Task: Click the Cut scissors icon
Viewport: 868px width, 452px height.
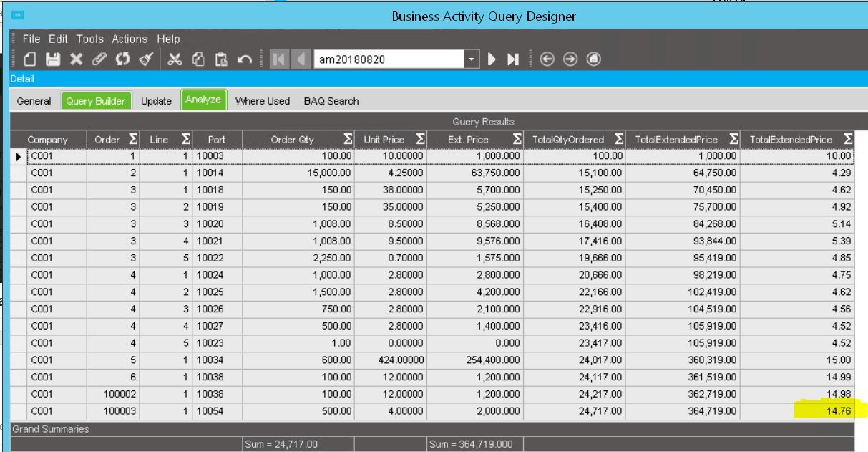Action: click(x=175, y=59)
